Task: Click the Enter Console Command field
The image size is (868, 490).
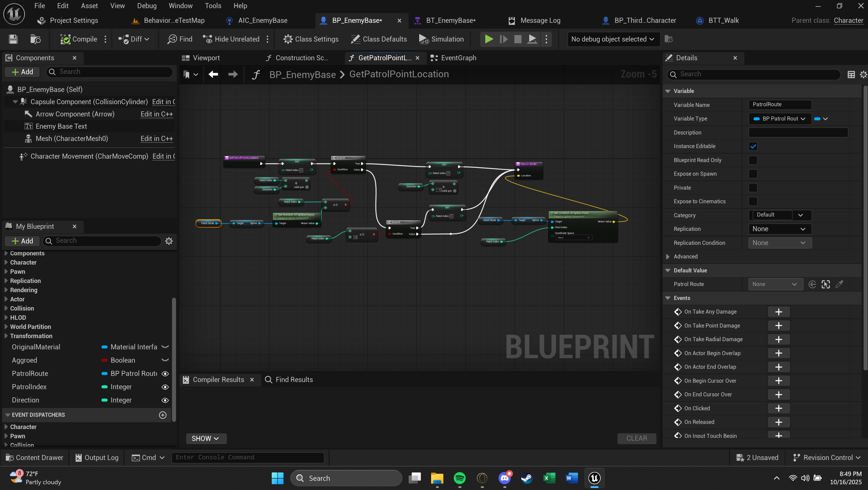Action: coord(248,457)
